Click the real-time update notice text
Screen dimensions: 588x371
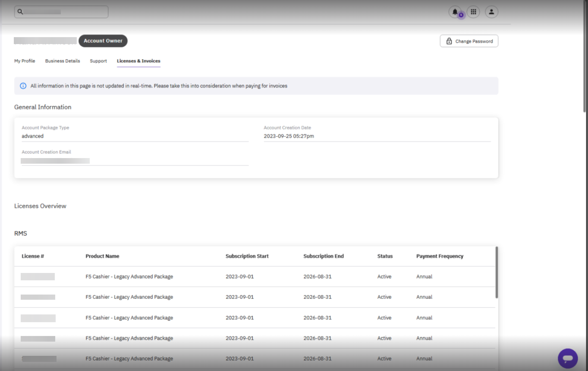point(159,86)
